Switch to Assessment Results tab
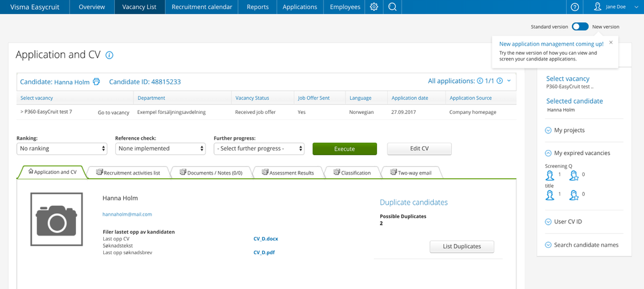The height and width of the screenshot is (289, 644). 288,173
